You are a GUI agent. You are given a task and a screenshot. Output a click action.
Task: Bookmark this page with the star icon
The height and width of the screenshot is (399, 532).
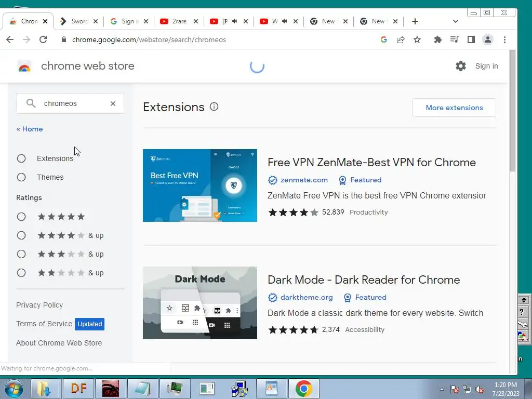(x=417, y=39)
